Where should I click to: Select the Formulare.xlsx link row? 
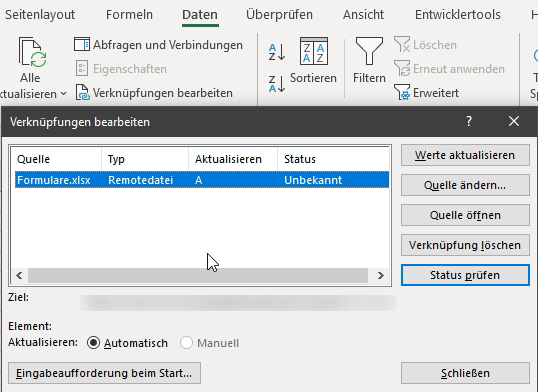tap(202, 180)
